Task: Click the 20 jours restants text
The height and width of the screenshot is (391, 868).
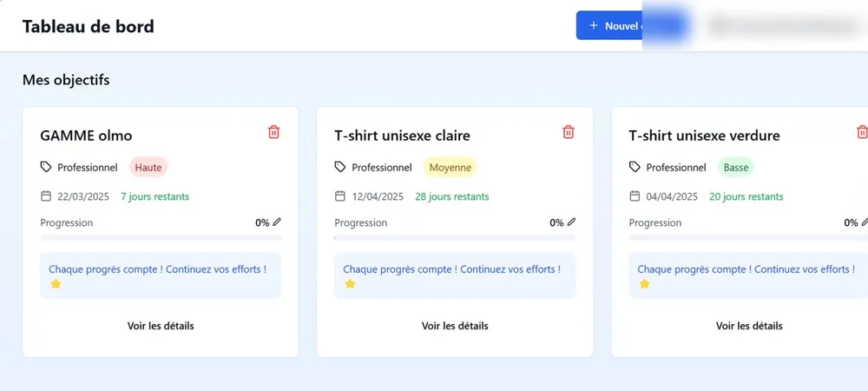Action: tap(746, 196)
